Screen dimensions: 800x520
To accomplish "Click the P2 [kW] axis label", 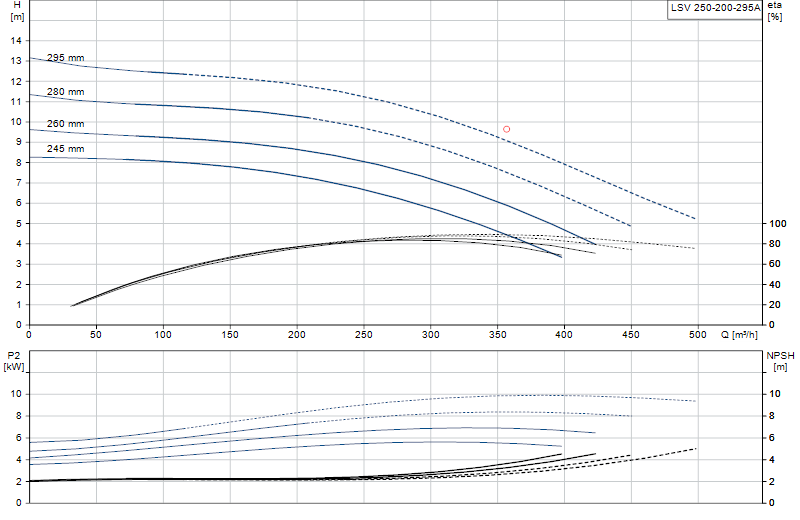I will (x=14, y=361).
